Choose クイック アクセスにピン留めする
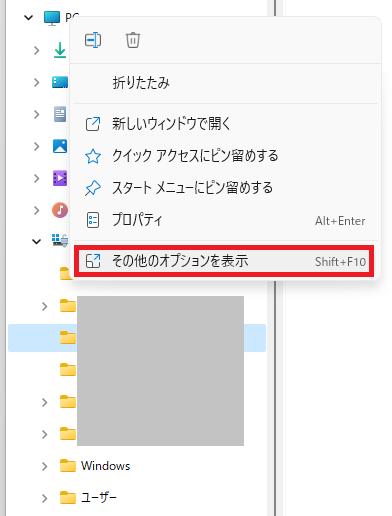Screen dimensions: 392x516 pyautogui.click(x=225, y=156)
